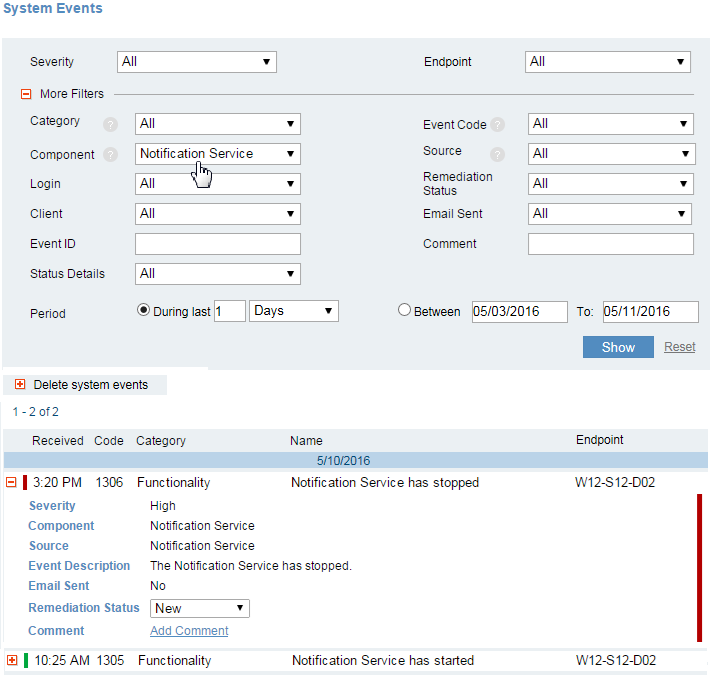The width and height of the screenshot is (710, 678).
Task: Click the help icon beside Source
Action: click(497, 155)
